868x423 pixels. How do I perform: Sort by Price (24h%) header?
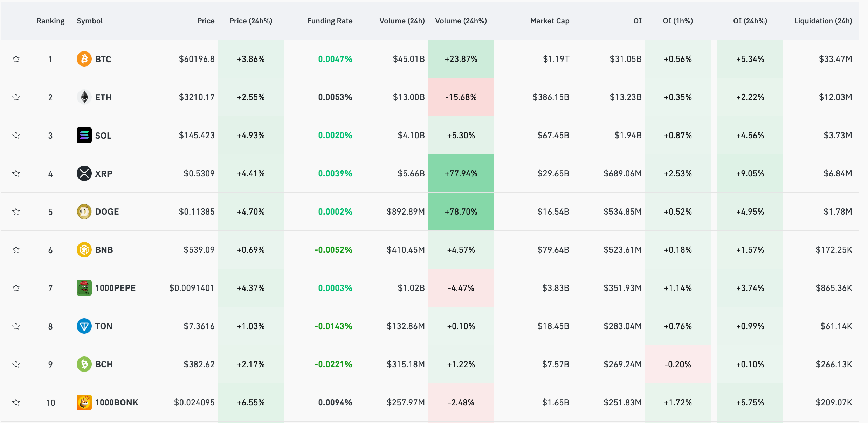(251, 21)
